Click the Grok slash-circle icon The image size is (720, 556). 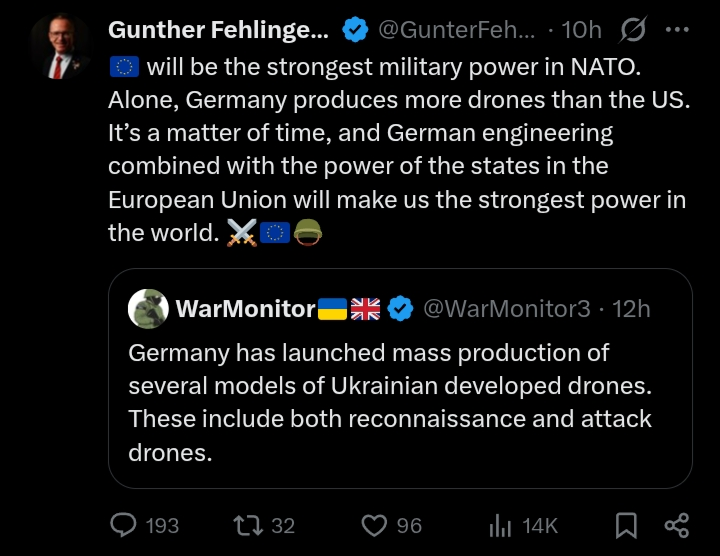tap(633, 29)
